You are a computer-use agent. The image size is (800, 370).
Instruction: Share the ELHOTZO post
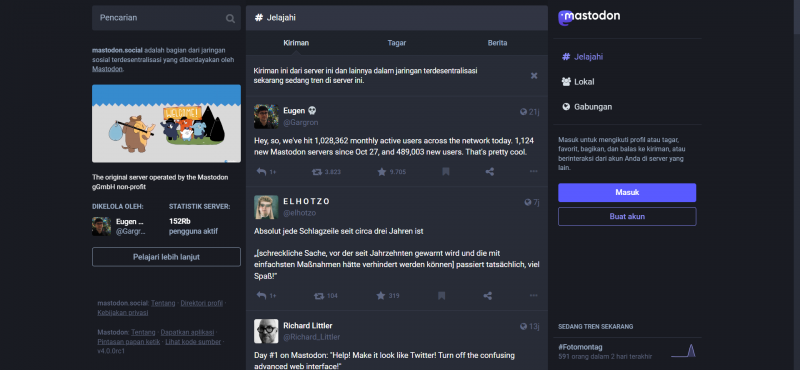tap(488, 295)
